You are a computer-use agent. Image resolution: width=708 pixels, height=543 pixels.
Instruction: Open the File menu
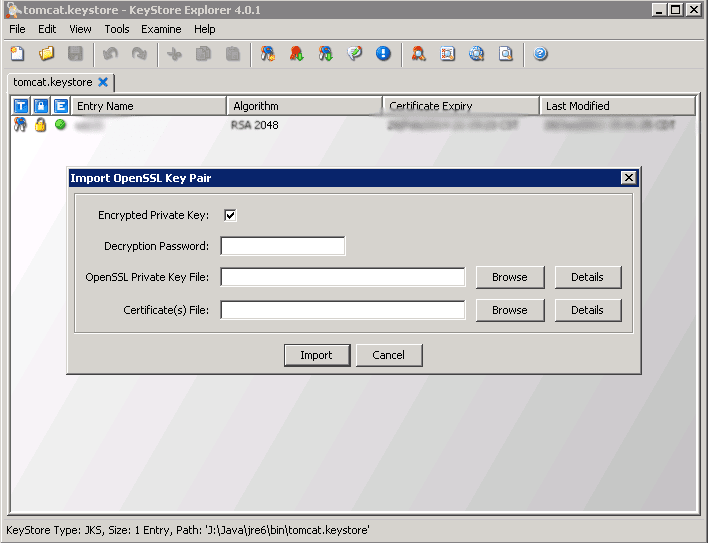pyautogui.click(x=17, y=29)
